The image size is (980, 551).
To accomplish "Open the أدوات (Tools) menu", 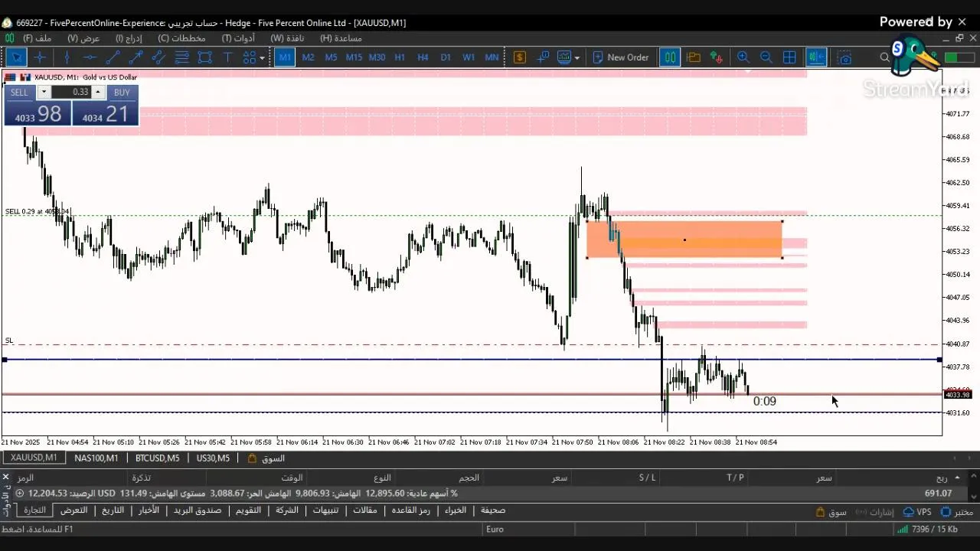I will click(238, 38).
